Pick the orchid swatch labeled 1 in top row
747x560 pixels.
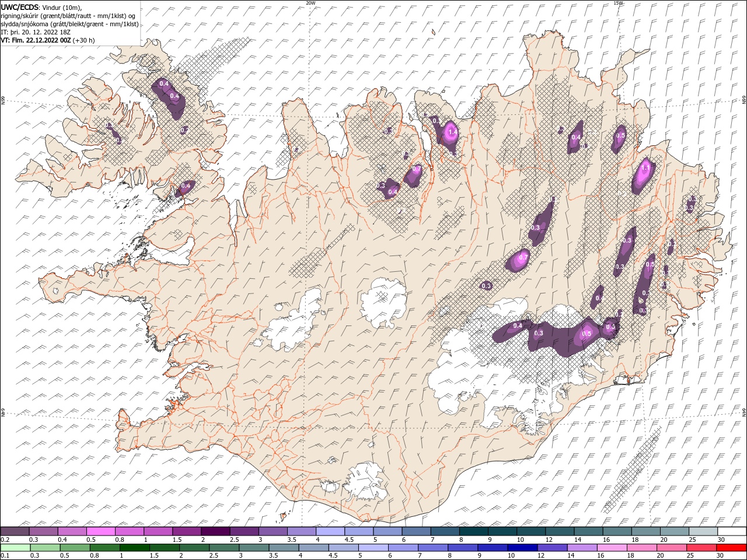pos(158,531)
